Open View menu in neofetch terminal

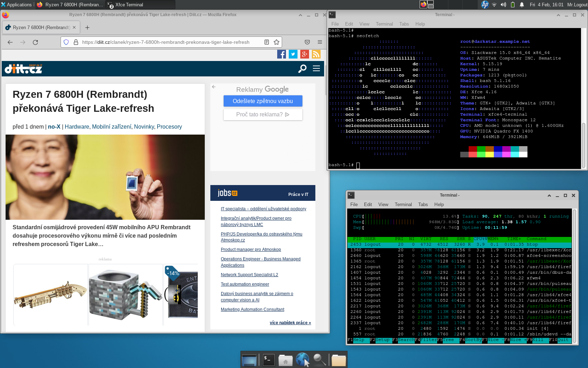pos(364,24)
